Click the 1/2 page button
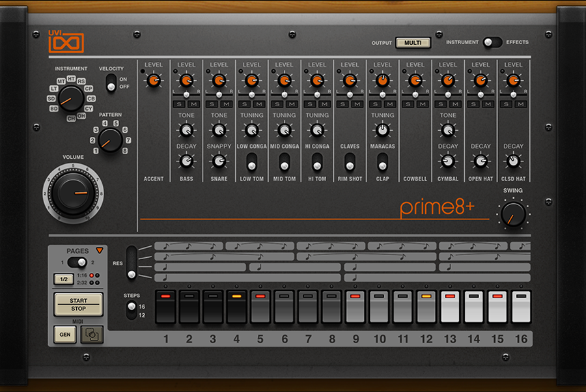The image size is (586, 392). (x=64, y=279)
